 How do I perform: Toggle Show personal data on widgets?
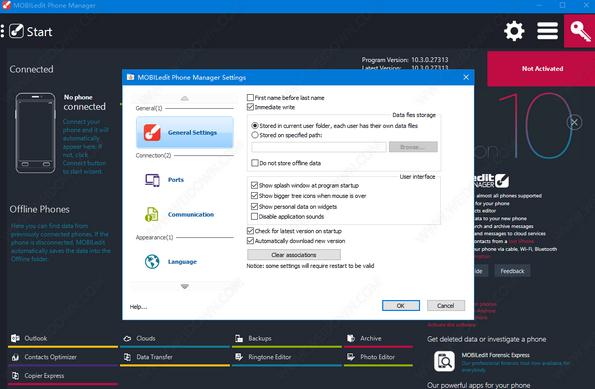tap(254, 206)
